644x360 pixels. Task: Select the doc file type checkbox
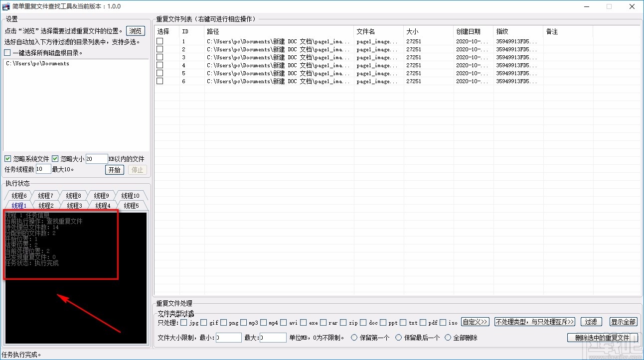pos(363,322)
